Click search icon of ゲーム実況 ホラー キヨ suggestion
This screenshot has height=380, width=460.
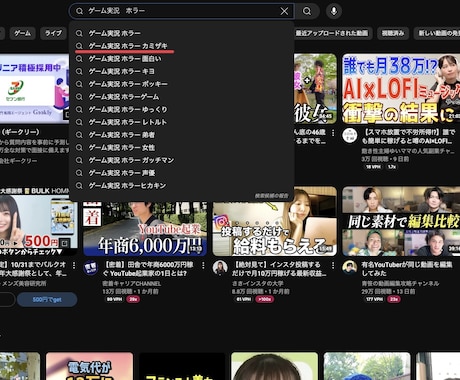[x=79, y=71]
